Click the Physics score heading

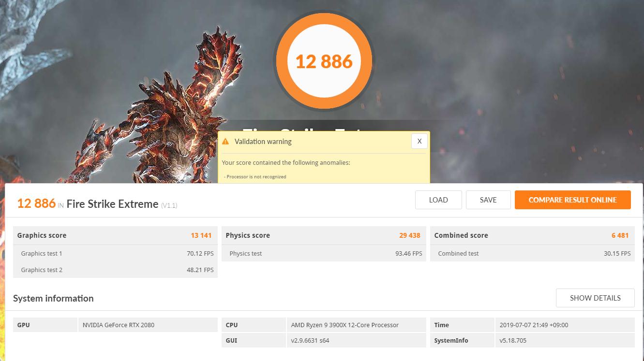[x=248, y=235]
